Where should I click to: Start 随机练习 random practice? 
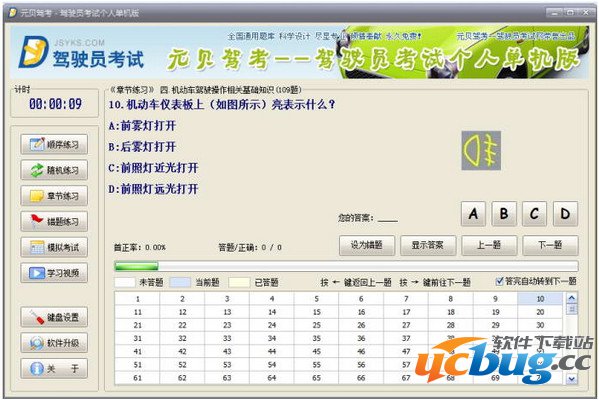pyautogui.click(x=54, y=170)
